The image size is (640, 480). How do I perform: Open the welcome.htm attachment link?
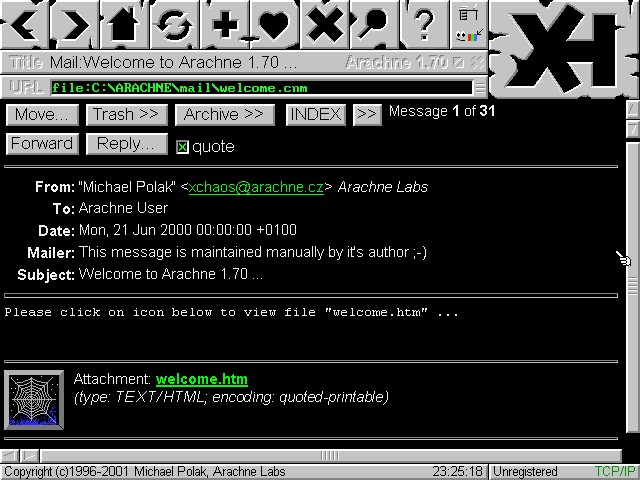point(202,379)
